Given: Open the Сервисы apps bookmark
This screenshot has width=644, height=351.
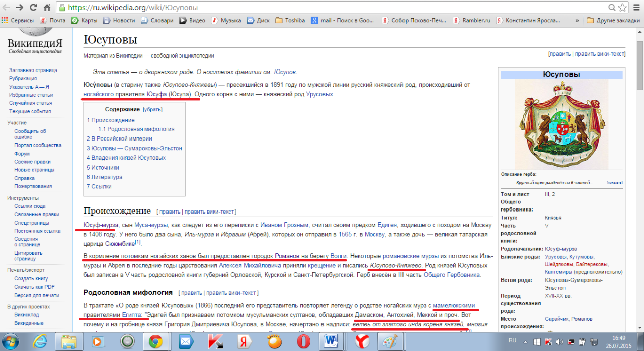Looking at the screenshot, I should coord(18,20).
